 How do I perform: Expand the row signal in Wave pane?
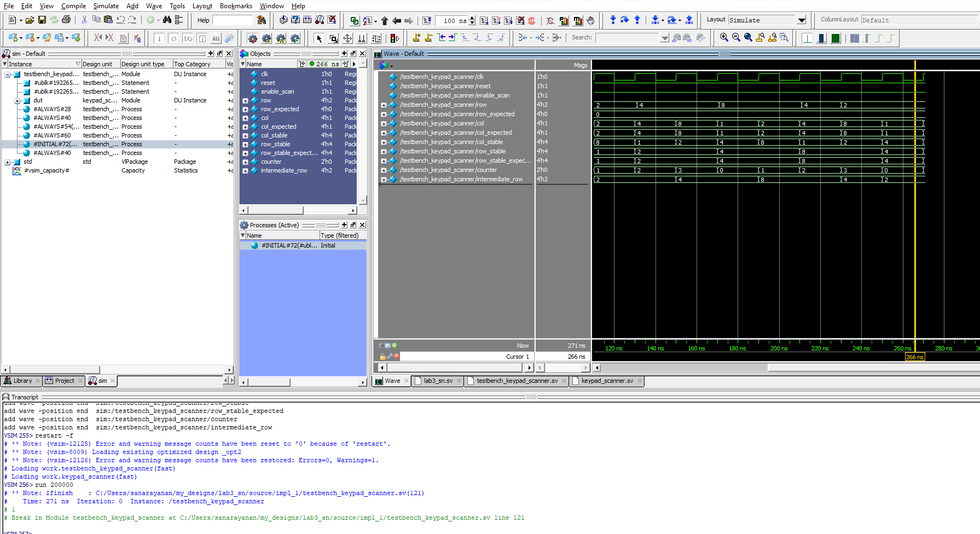click(x=384, y=105)
